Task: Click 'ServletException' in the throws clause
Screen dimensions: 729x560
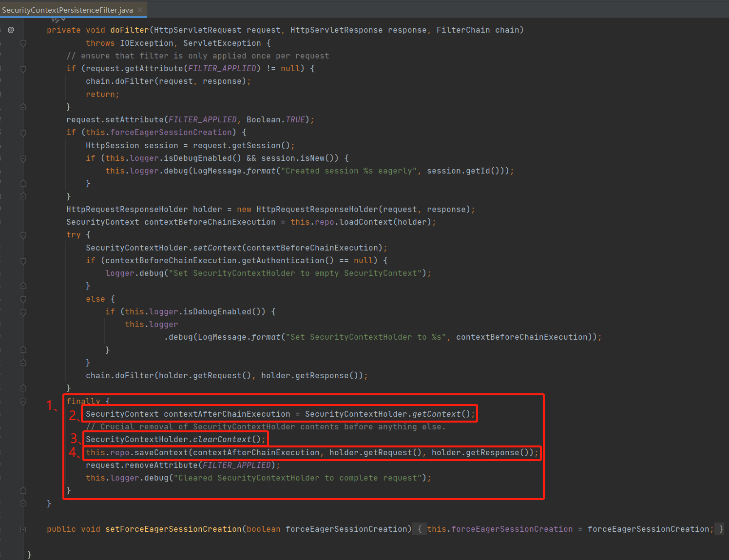Action: click(x=222, y=43)
